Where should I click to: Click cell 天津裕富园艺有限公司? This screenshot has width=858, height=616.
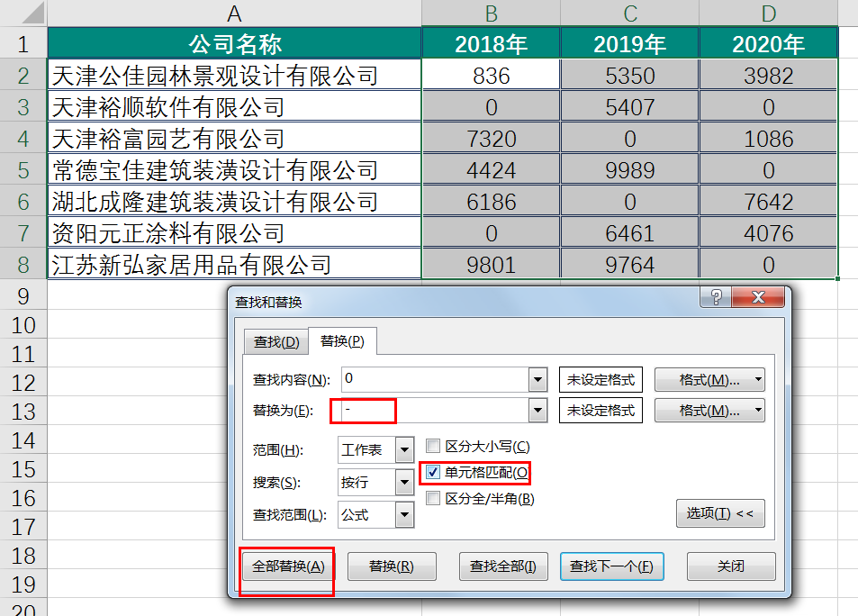(234, 139)
